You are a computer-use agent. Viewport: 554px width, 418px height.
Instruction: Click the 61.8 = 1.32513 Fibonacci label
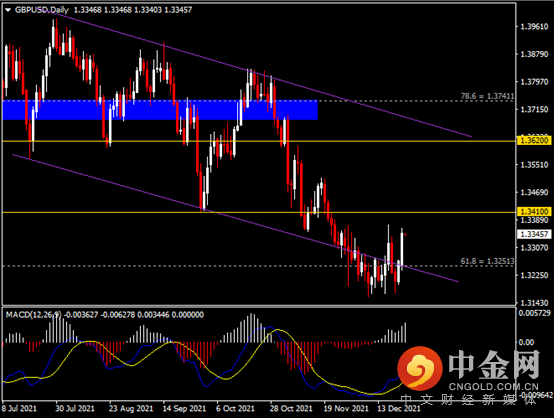tap(487, 261)
